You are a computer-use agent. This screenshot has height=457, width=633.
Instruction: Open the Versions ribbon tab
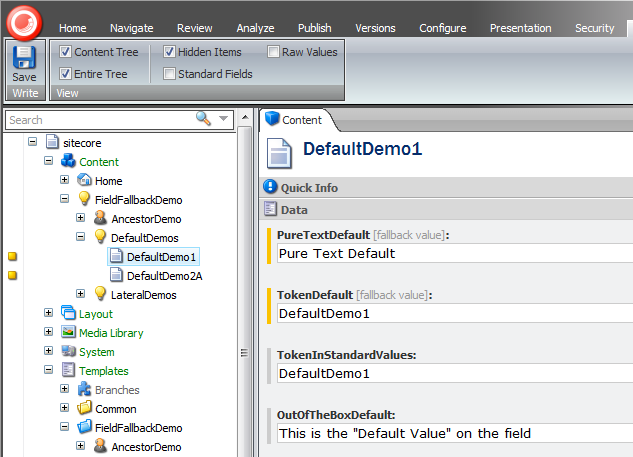(375, 28)
